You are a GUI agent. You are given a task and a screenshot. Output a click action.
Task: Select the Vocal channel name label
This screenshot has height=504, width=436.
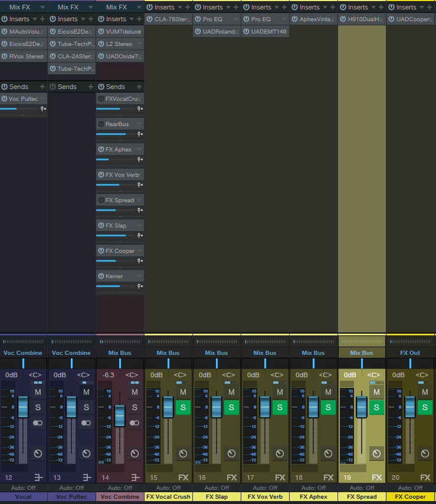click(24, 496)
